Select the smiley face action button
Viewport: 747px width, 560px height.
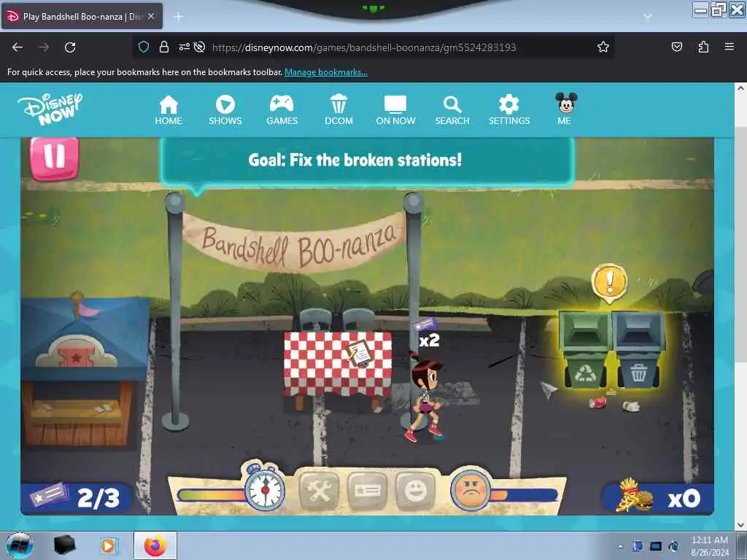tap(415, 491)
